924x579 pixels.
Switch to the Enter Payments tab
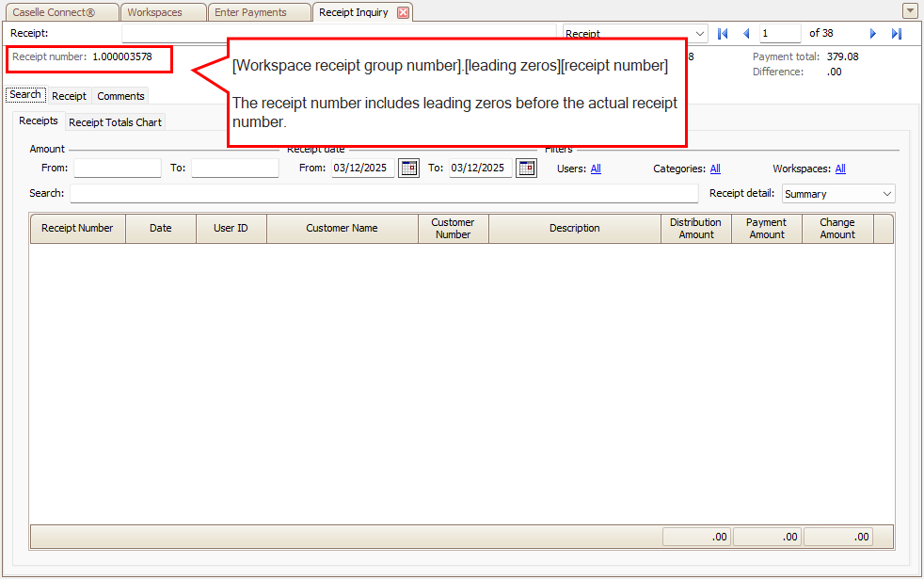259,12
